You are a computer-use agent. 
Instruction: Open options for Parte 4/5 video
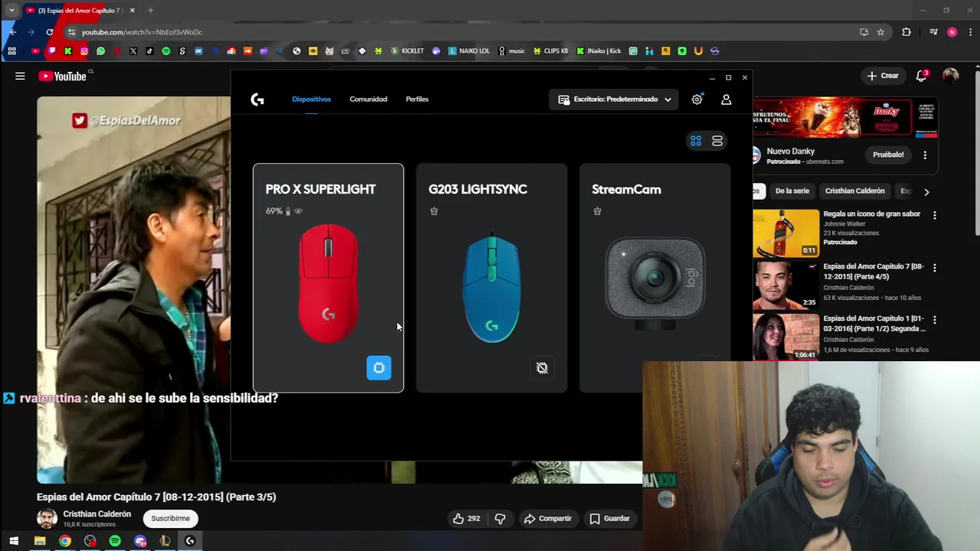(934, 268)
